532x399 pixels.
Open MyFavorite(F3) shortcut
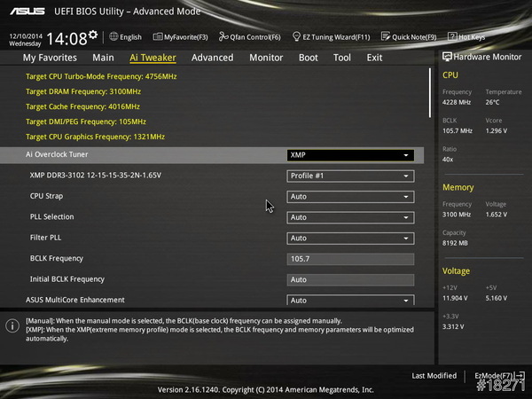coord(180,37)
